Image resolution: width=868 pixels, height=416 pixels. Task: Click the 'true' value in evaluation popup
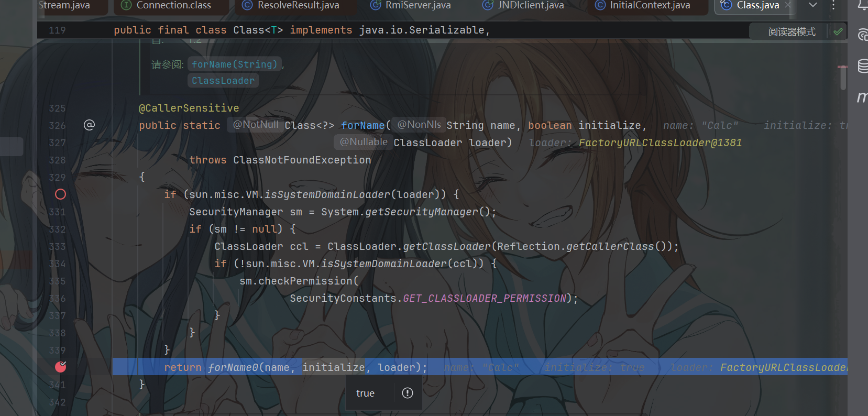[365, 393]
